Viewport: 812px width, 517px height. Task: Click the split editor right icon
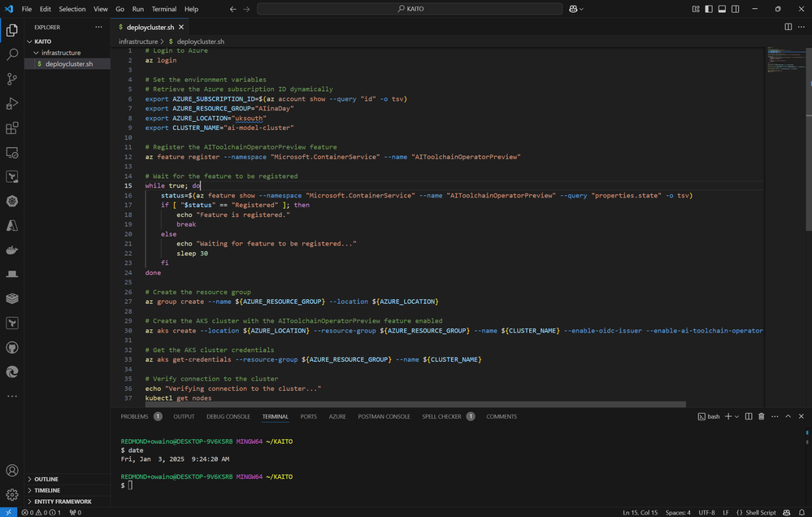[x=788, y=27]
